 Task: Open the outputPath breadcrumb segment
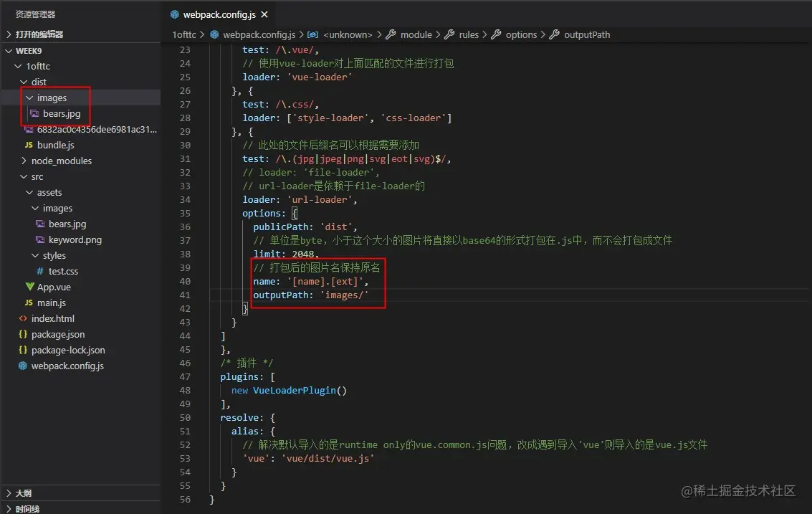pos(587,34)
